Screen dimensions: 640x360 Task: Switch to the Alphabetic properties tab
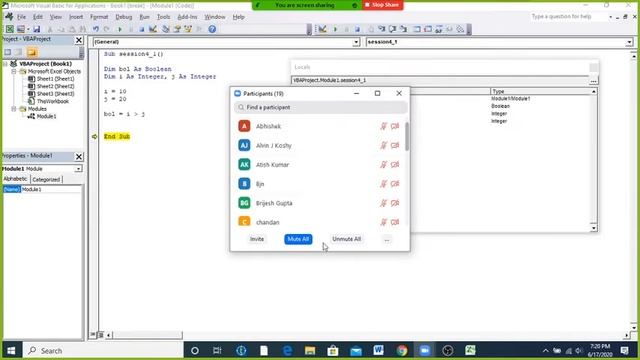coord(16,179)
